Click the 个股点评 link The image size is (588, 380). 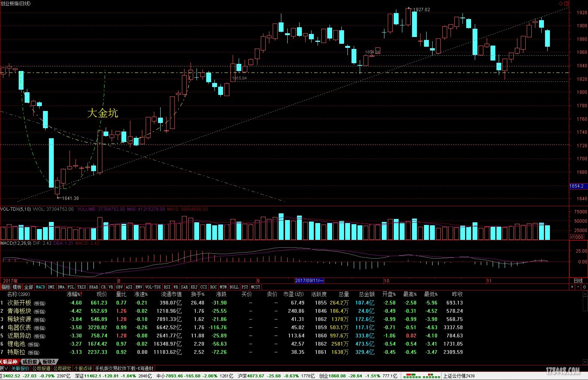pyautogui.click(x=83, y=368)
